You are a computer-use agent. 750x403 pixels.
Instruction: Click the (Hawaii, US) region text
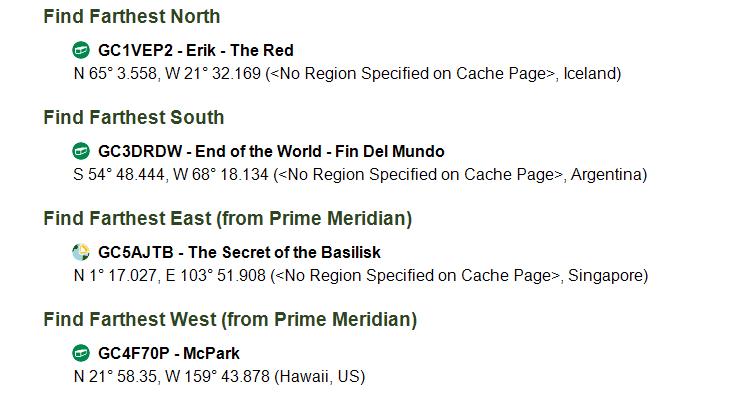pyautogui.click(x=320, y=377)
